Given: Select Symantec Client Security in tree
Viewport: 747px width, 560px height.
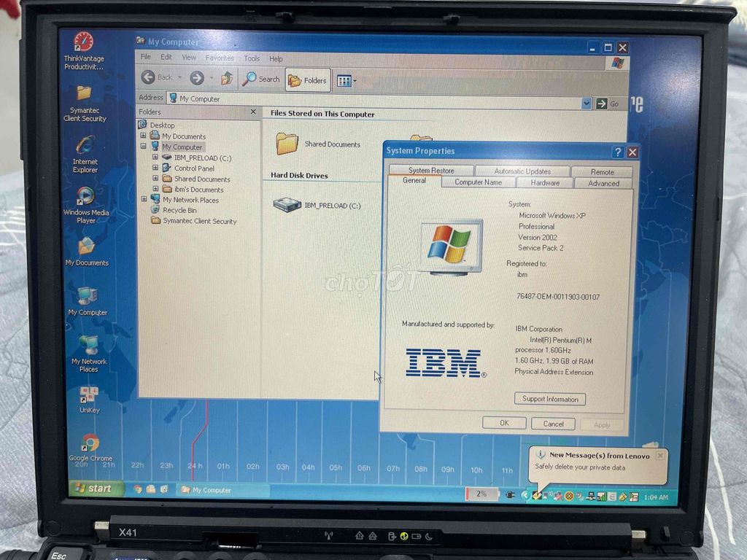Looking at the screenshot, I should click(x=200, y=221).
